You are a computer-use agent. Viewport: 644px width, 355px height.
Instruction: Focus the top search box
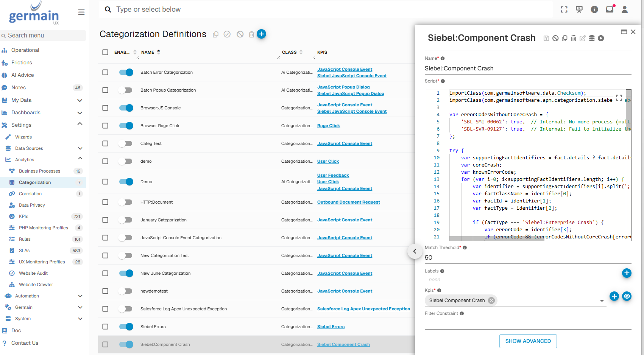(326, 9)
